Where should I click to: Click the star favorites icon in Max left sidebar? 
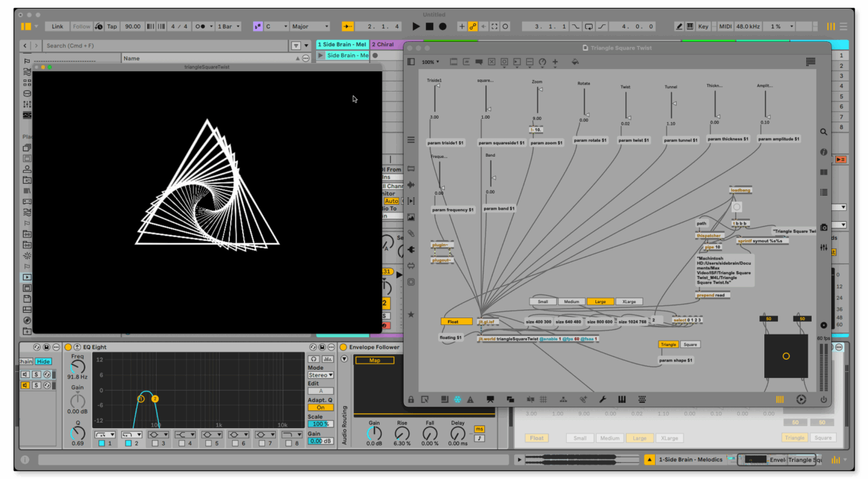[411, 315]
